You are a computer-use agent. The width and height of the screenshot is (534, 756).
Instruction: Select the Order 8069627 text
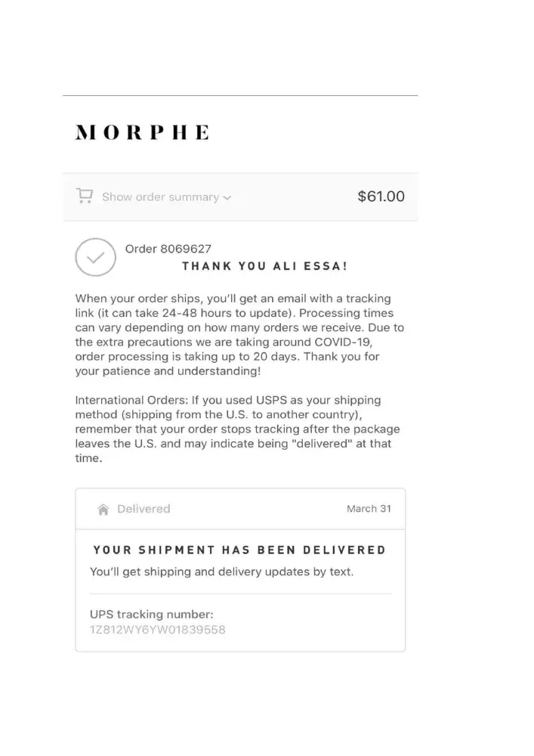(x=168, y=249)
